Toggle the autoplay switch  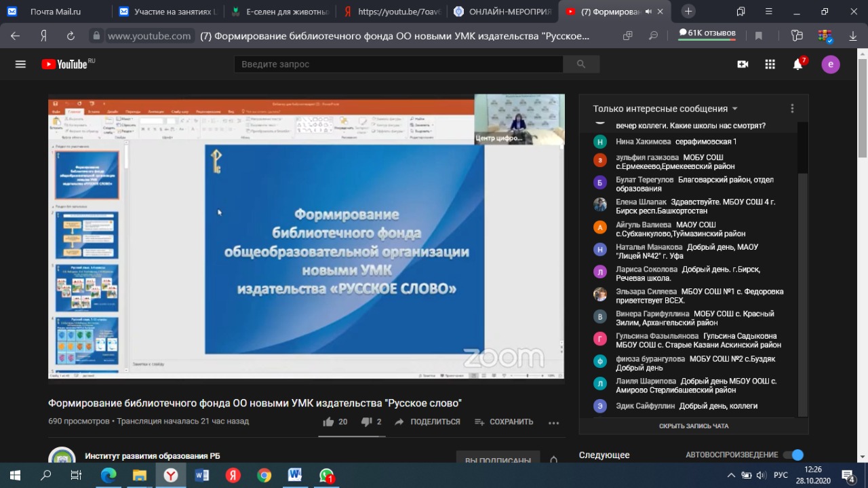click(x=793, y=455)
